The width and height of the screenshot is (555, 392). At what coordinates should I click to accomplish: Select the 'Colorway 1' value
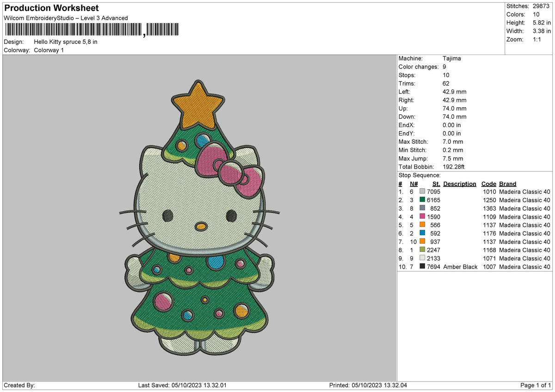[x=49, y=50]
